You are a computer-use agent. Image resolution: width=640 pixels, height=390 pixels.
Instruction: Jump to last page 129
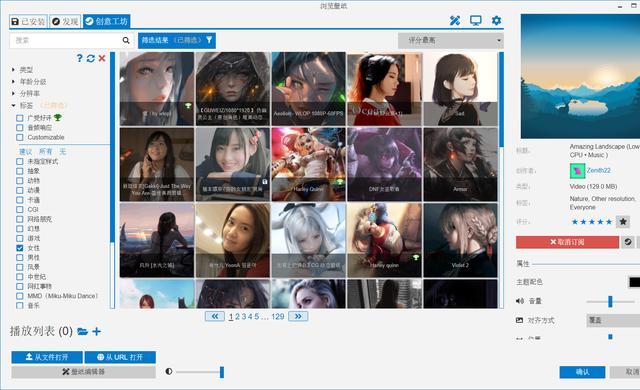tap(278, 317)
